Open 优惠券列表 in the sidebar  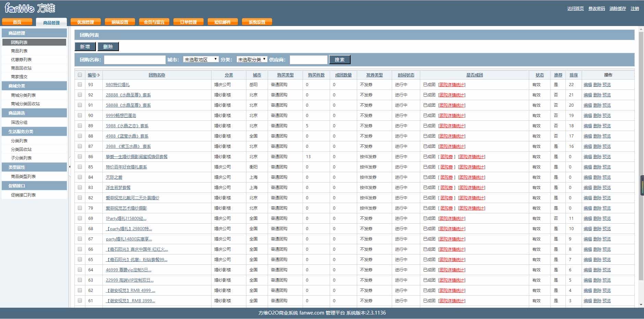click(21, 59)
